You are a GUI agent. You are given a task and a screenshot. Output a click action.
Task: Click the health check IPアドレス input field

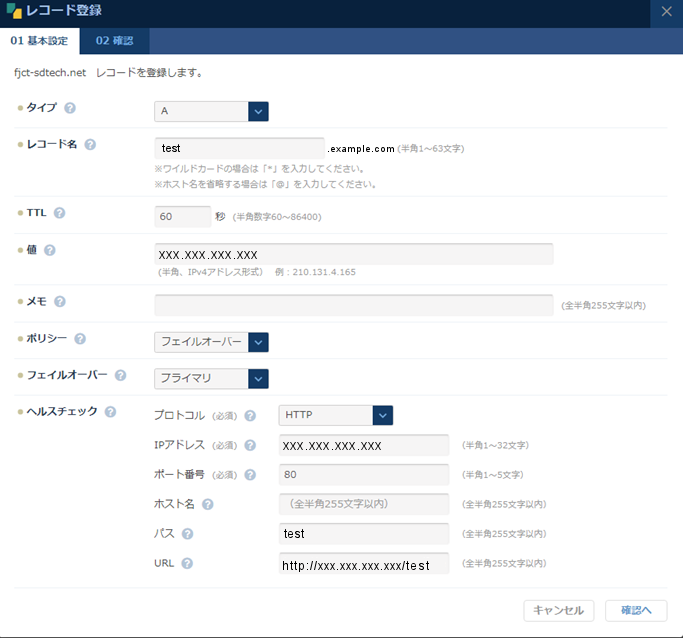pos(364,445)
